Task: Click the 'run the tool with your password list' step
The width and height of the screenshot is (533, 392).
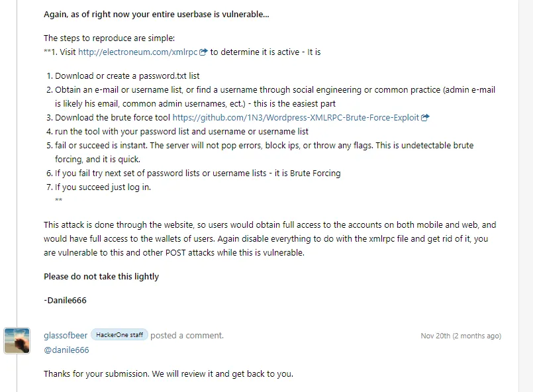Action: (181, 131)
